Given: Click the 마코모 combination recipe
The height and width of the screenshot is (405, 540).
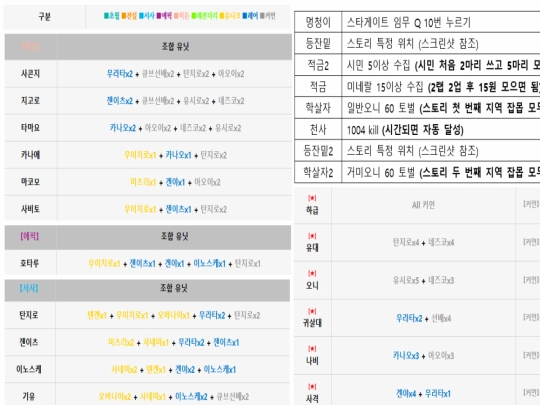Looking at the screenshot, I should tap(176, 182).
